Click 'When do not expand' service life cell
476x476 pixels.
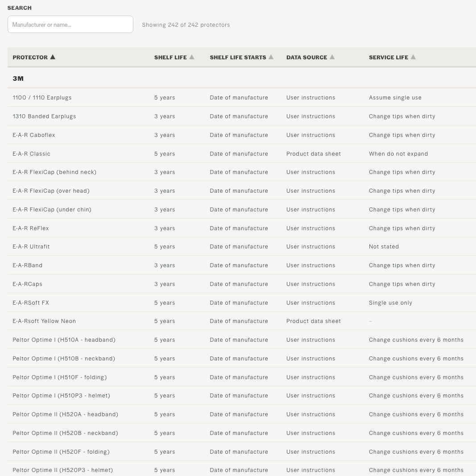(398, 153)
